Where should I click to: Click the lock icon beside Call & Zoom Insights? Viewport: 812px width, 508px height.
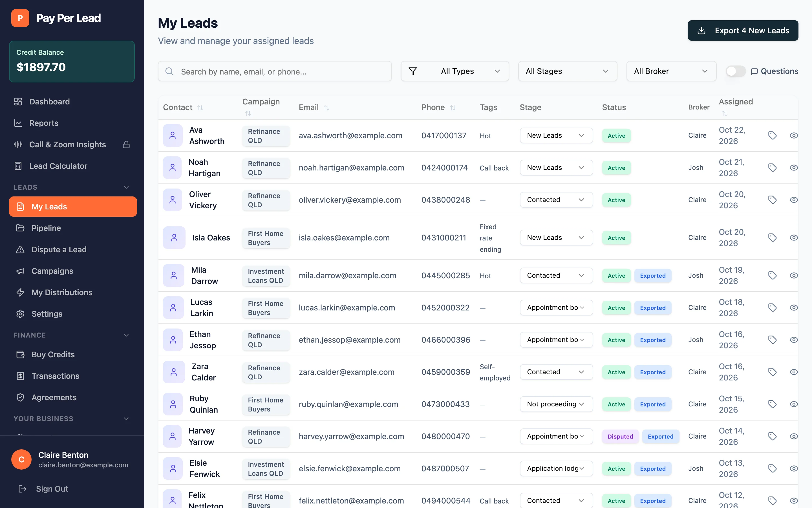coord(126,144)
